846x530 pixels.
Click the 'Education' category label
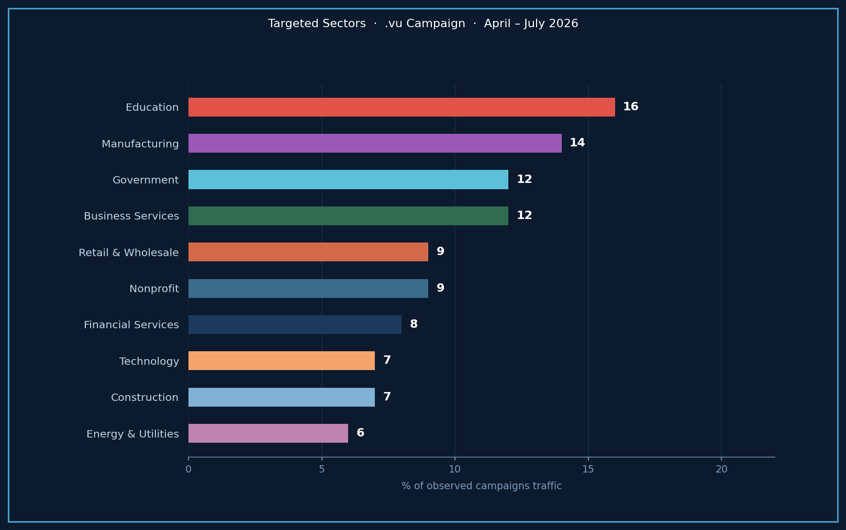(x=152, y=107)
